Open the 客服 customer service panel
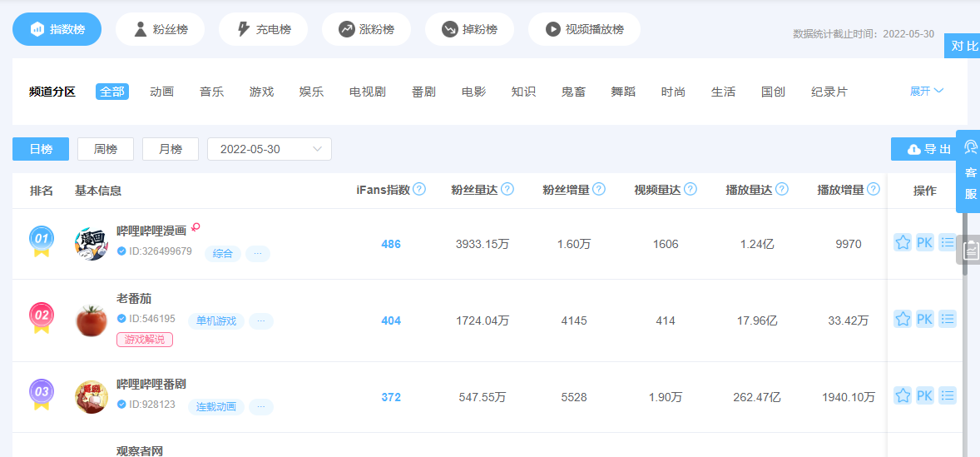The image size is (980, 457). coord(969,172)
